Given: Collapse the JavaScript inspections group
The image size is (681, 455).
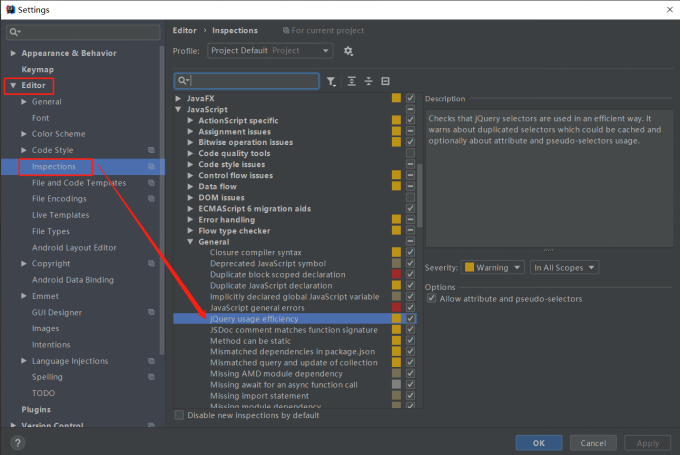Looking at the screenshot, I should tap(178, 109).
